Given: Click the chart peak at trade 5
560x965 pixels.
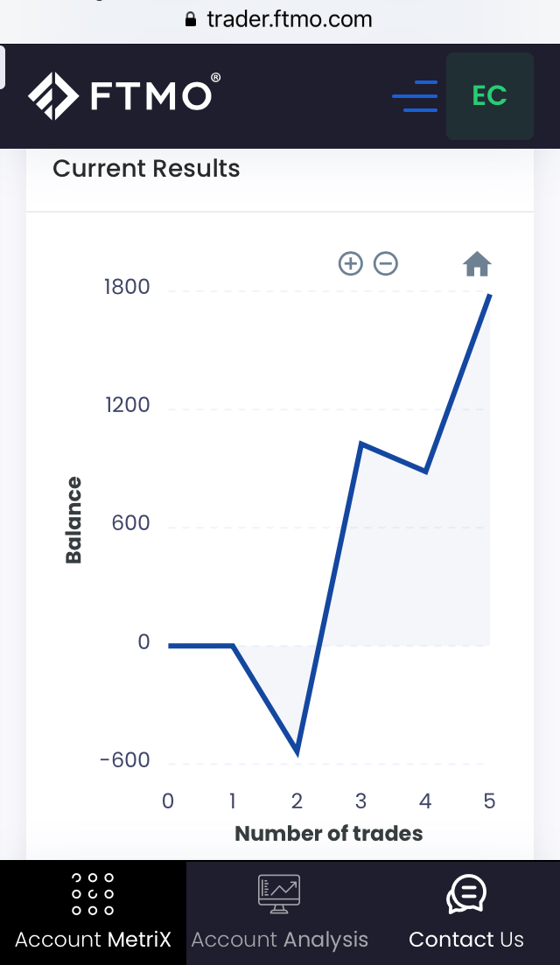Looking at the screenshot, I should coord(490,296).
